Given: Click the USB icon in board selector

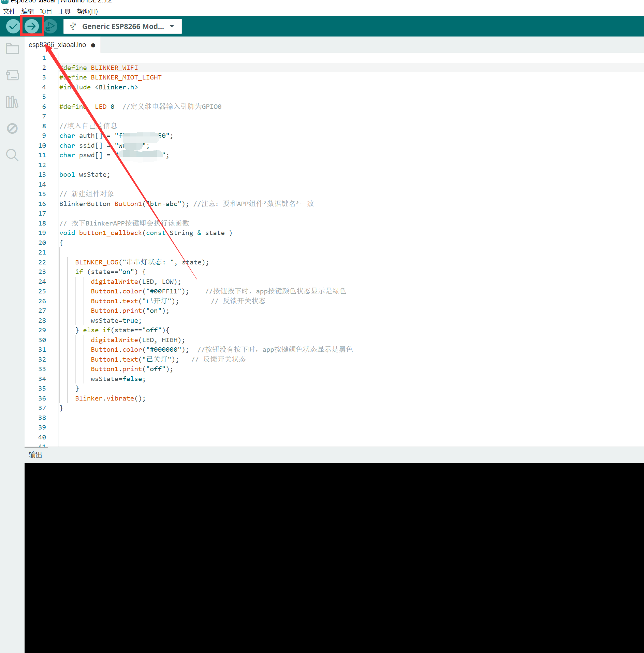Looking at the screenshot, I should coord(73,26).
